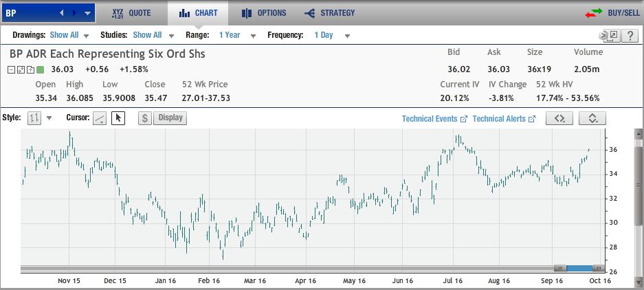This screenshot has height=290, width=644.
Task: Click the IV Change value -3.81%
Action: click(501, 98)
